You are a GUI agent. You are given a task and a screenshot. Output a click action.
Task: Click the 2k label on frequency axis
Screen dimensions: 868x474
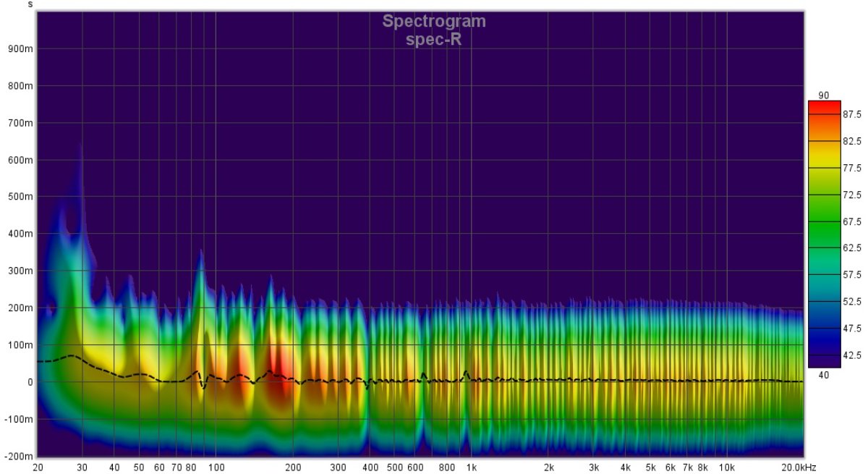pos(548,467)
